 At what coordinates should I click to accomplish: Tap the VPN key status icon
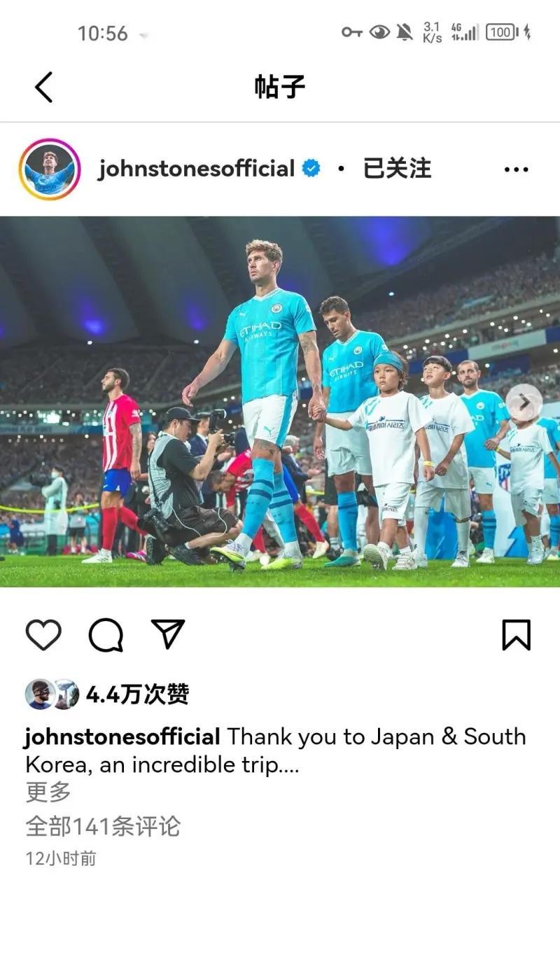click(351, 32)
